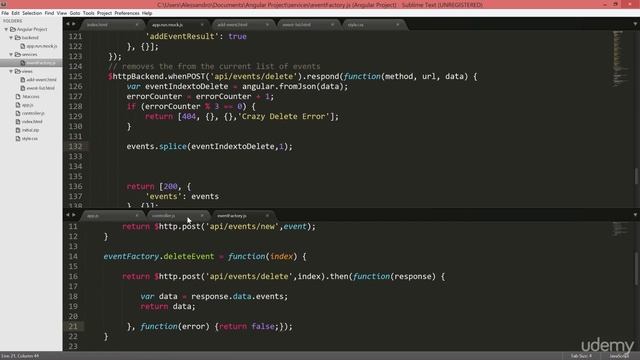Open tab list dropdown of top pane
Viewport: 640px width, 360px height.
tap(635, 24)
